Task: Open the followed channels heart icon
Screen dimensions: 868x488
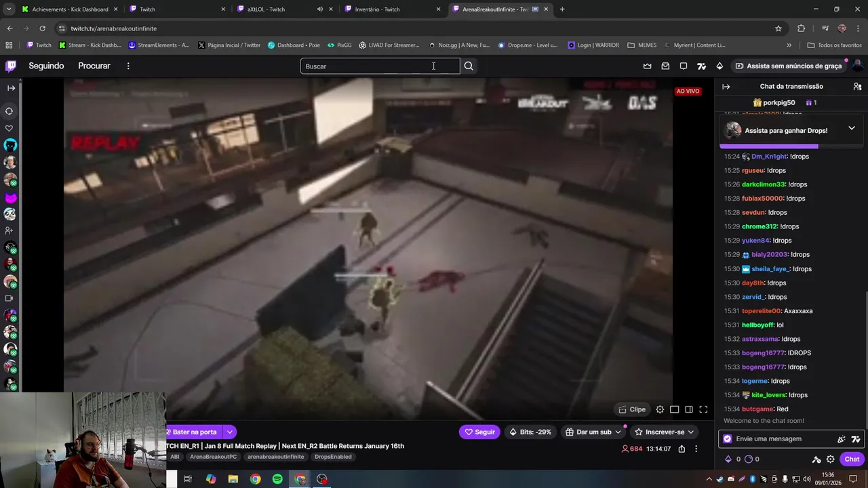Action: click(9, 128)
